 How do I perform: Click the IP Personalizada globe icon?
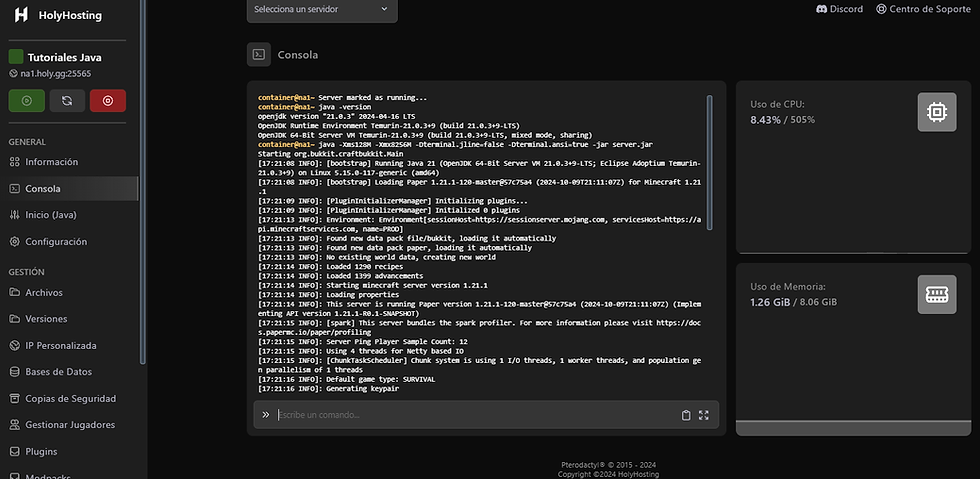pyautogui.click(x=14, y=345)
